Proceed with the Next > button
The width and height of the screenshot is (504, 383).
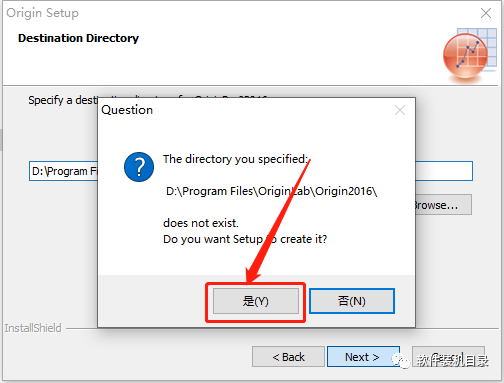click(362, 357)
